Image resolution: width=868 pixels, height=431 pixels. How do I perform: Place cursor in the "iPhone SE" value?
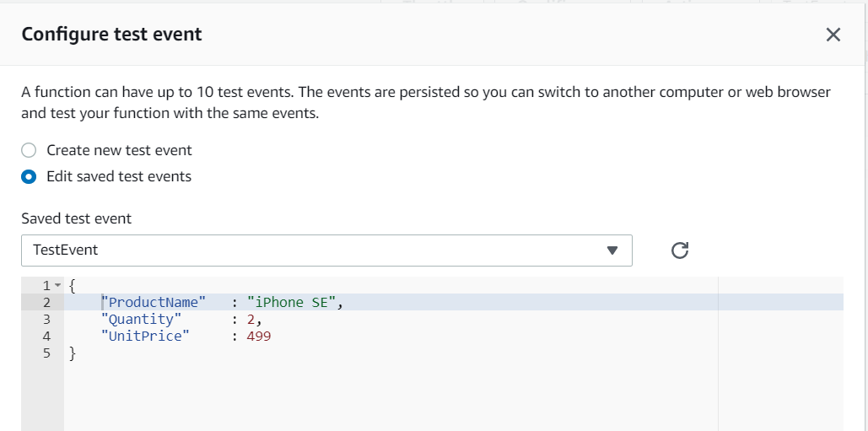pos(291,303)
